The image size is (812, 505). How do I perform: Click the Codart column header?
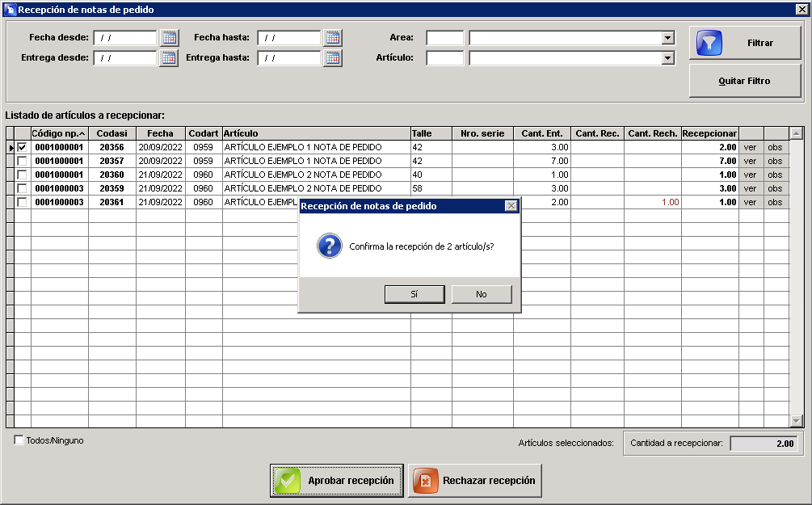(x=204, y=133)
